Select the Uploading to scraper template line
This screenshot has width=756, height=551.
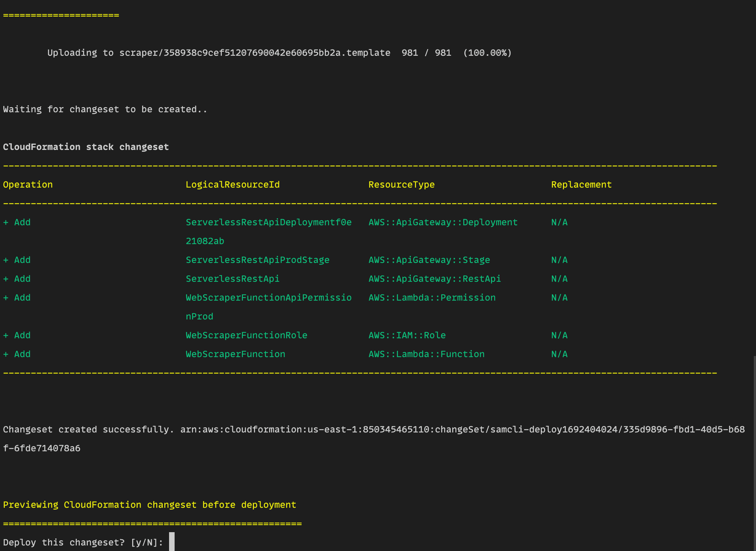click(x=279, y=52)
